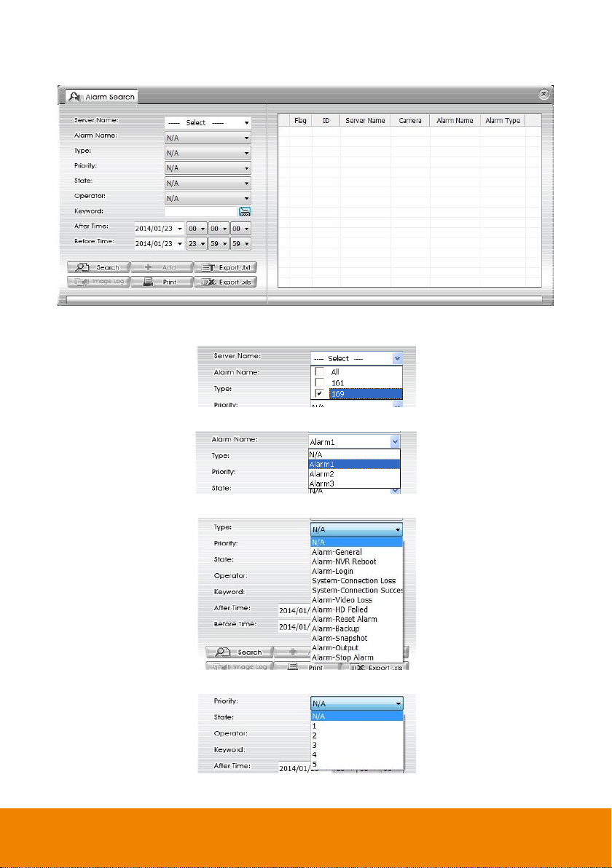
Task: Open the Operator dropdown in main Alarm Search window
Action: pyautogui.click(x=208, y=198)
